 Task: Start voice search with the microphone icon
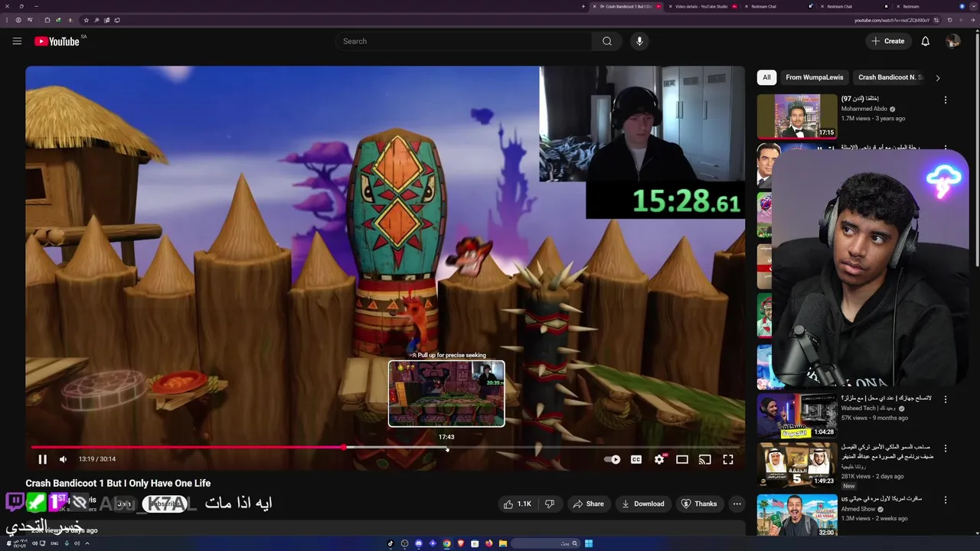click(639, 41)
